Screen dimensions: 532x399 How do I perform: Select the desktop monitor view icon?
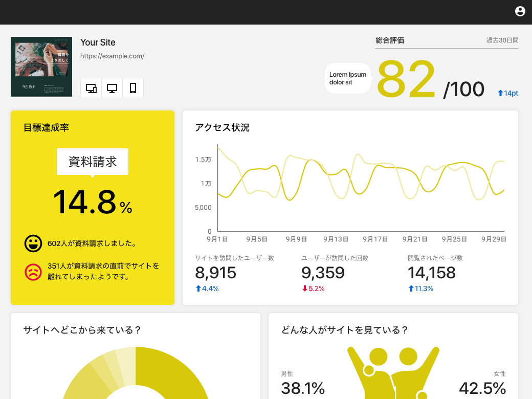(112, 88)
